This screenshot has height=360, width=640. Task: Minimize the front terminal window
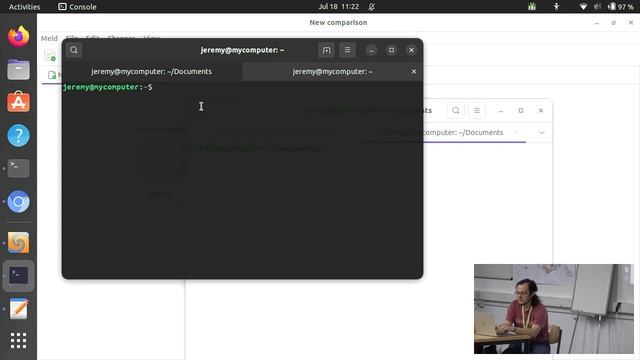(x=371, y=50)
